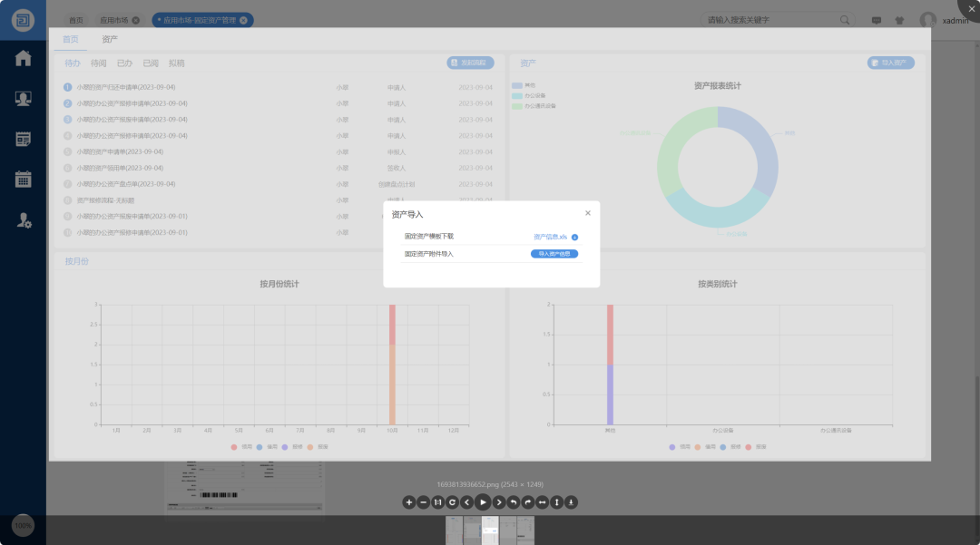Screen dimensions: 980x545
Task: Select fifth thumbnail in the viewer strip
Action: click(x=525, y=530)
